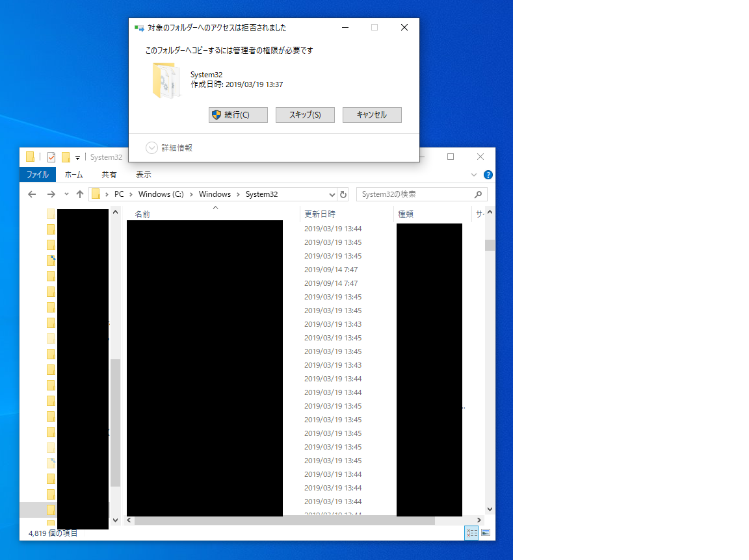Open Explorer help question mark icon

click(x=488, y=175)
